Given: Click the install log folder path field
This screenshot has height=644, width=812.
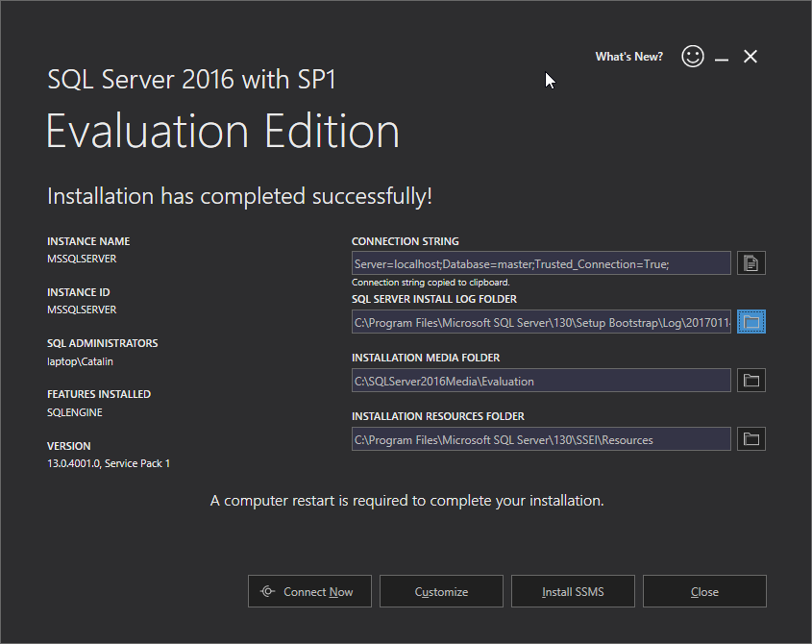Looking at the screenshot, I should click(x=541, y=322).
